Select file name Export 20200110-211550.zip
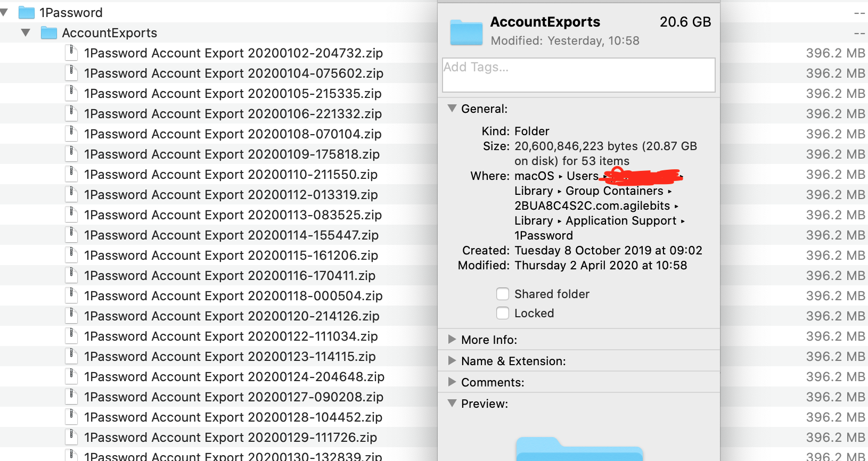Screen dimensions: 868x461 click(x=231, y=175)
